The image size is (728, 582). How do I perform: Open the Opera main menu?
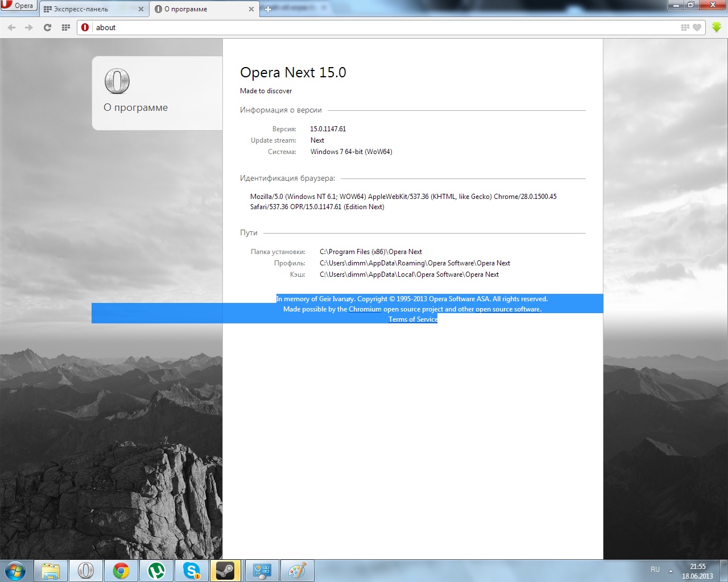tap(18, 6)
